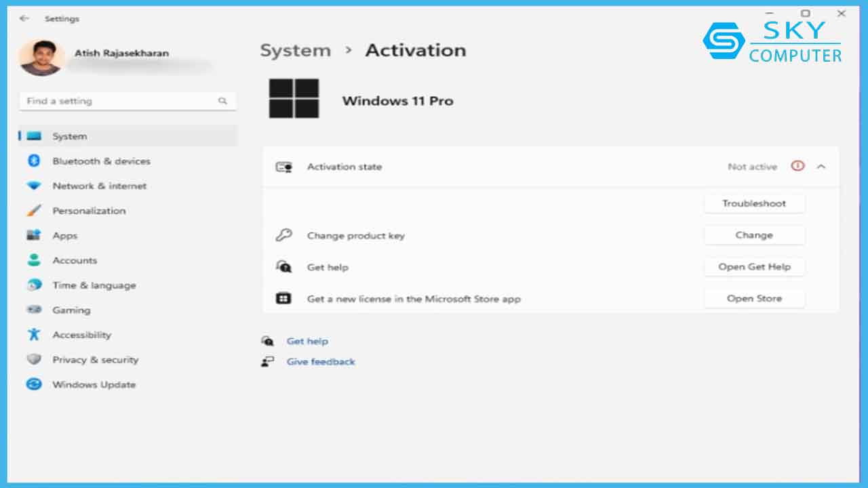Select the Privacy & security shield icon
This screenshot has height=488, width=868.
click(34, 360)
